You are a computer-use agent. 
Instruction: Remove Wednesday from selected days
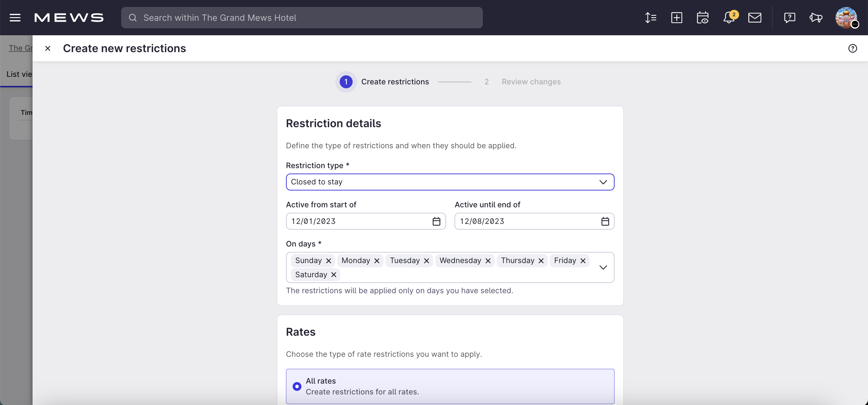488,261
